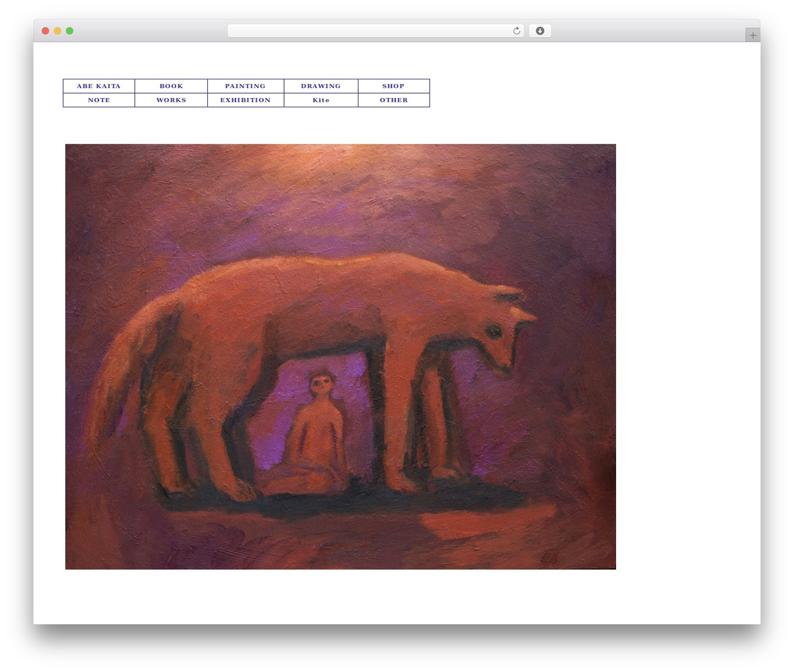794x672 pixels.
Task: Open the BOOK menu item
Action: point(171,86)
